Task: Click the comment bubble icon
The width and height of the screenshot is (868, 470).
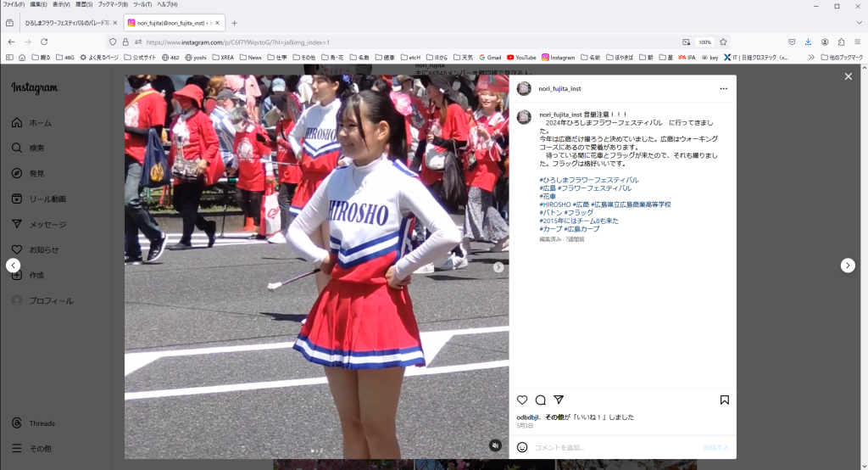Action: click(x=540, y=400)
